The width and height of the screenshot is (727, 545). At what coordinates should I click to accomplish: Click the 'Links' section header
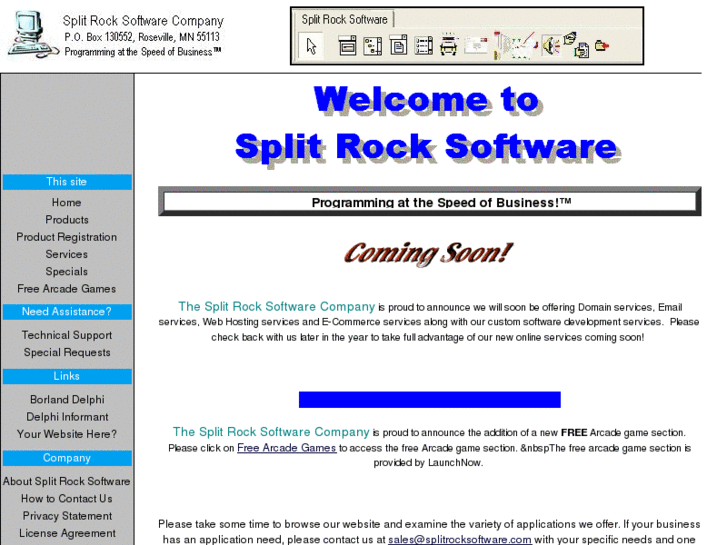[x=67, y=376]
